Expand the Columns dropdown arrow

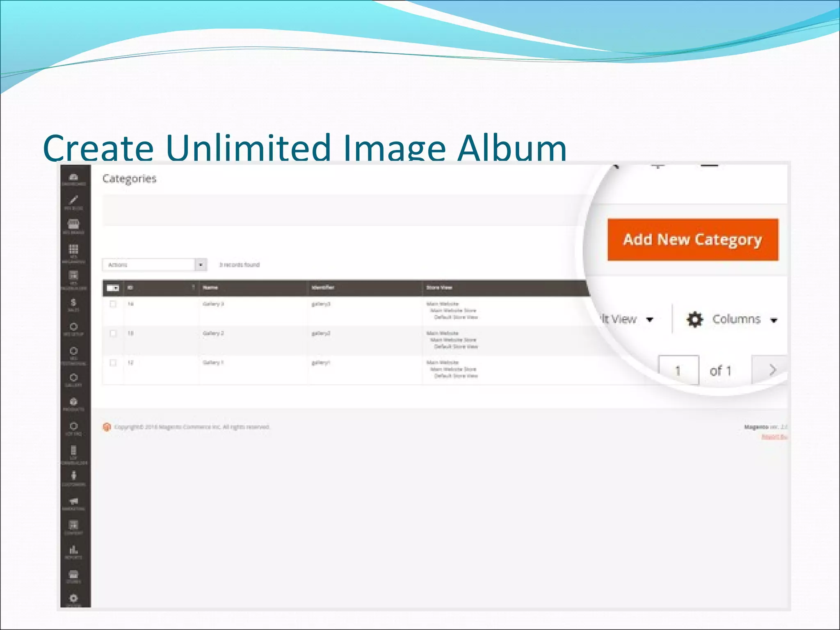pos(774,320)
